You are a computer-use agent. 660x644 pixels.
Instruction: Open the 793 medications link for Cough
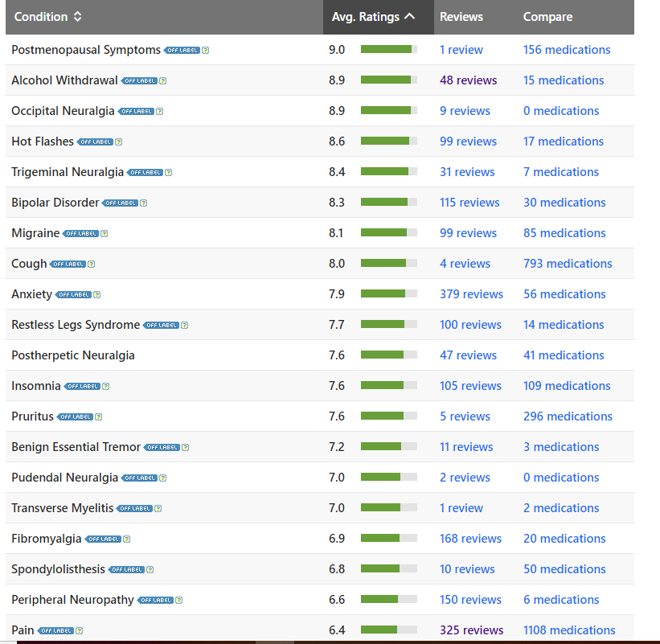click(567, 264)
